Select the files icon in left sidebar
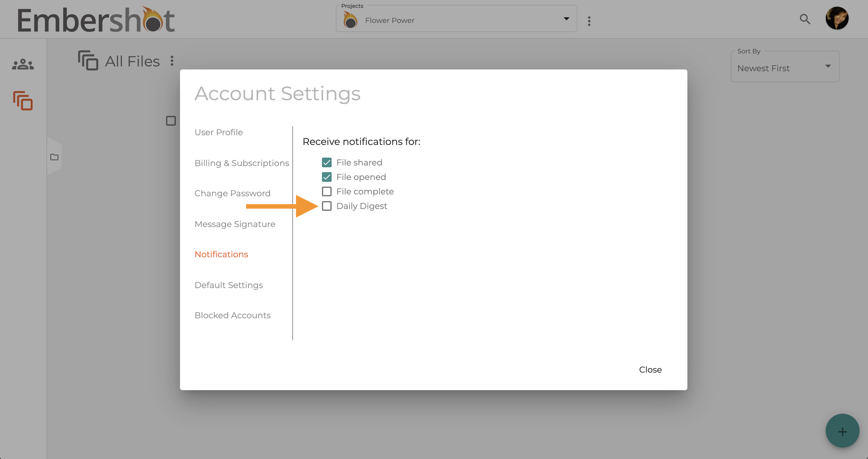Viewport: 868px width, 459px height. 23,101
